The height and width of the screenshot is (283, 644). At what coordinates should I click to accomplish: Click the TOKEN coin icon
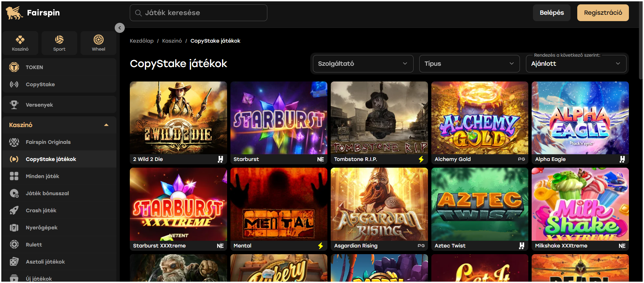point(14,67)
